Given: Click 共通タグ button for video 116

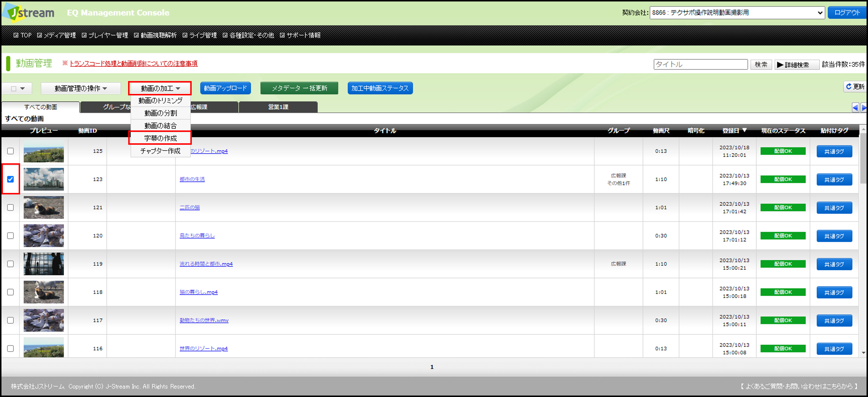Looking at the screenshot, I should click(x=834, y=349).
